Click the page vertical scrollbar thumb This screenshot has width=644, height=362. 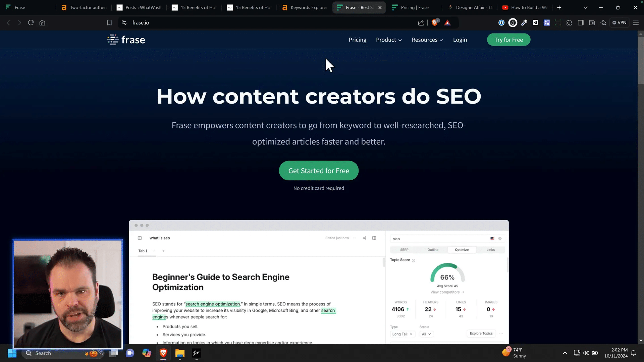pyautogui.click(x=641, y=61)
